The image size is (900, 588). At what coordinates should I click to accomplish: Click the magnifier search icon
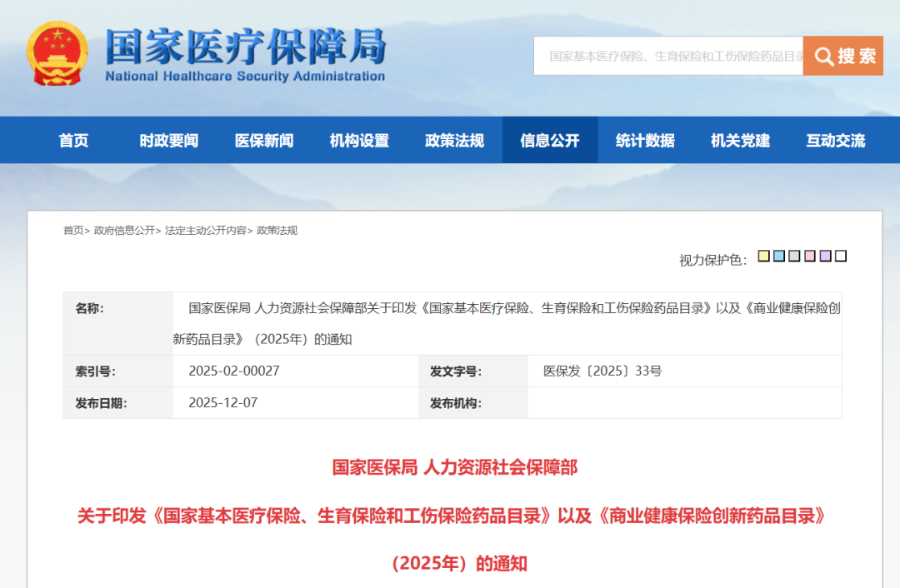pos(823,56)
